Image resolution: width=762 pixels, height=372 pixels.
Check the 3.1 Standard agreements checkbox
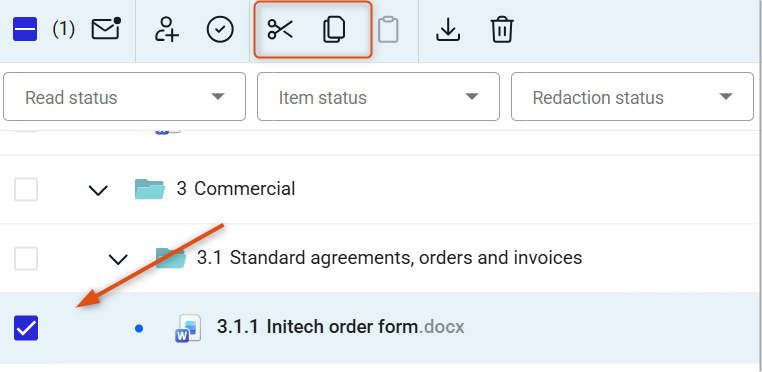click(26, 258)
